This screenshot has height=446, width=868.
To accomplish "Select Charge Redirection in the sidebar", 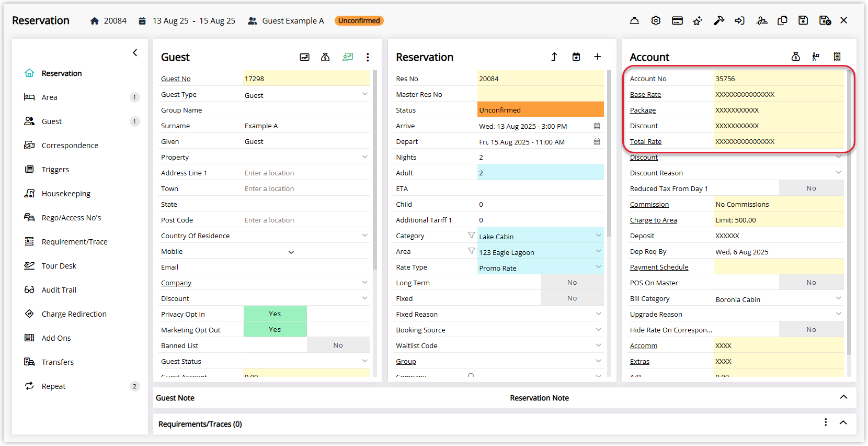I will pyautogui.click(x=74, y=314).
